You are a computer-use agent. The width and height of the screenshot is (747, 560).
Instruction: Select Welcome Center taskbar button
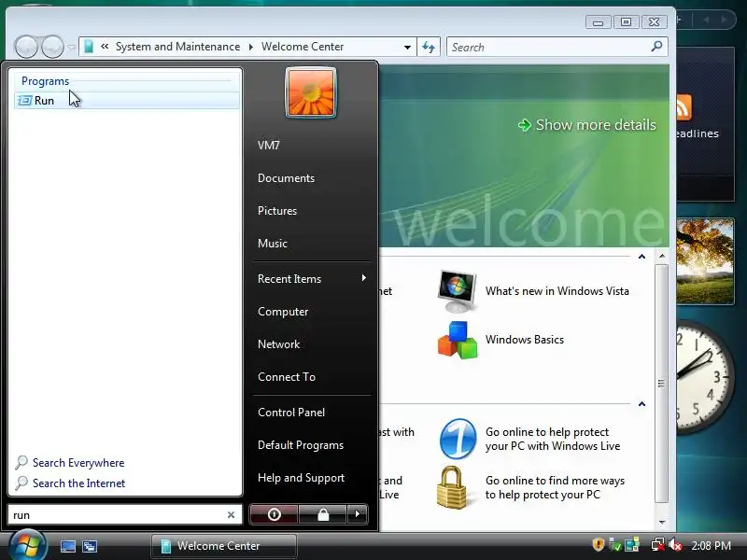(224, 546)
